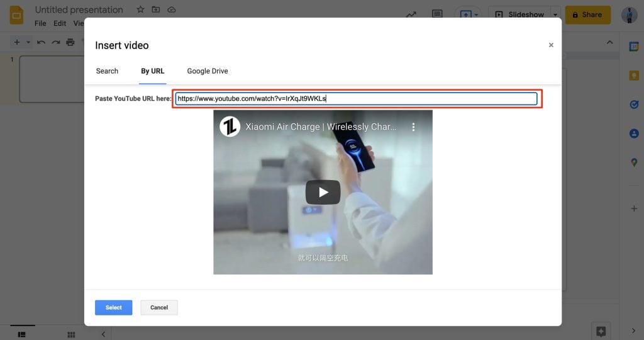The height and width of the screenshot is (340, 644).
Task: Collapse the menus with the up chevron
Action: click(609, 42)
